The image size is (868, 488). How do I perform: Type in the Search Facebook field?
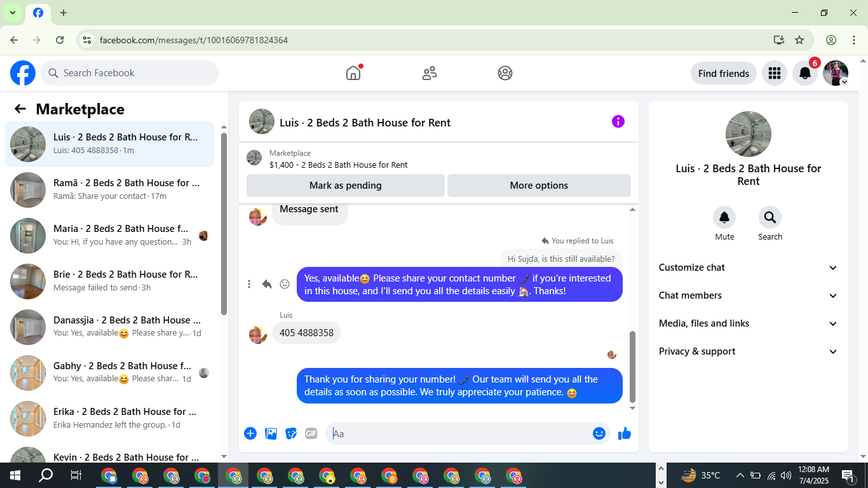[130, 73]
